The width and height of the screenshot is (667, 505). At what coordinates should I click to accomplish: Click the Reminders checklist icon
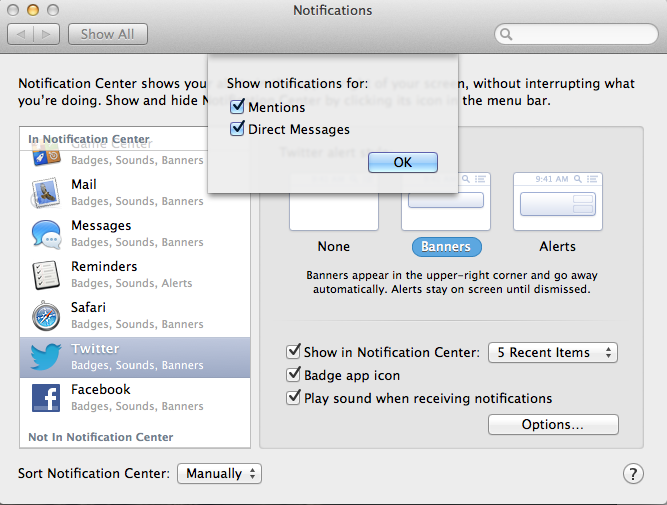(46, 275)
